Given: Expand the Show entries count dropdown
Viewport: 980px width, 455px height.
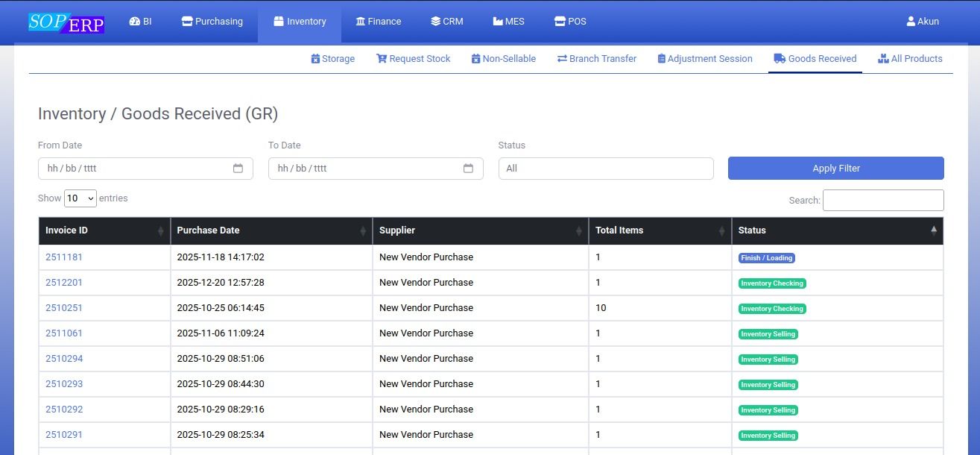Looking at the screenshot, I should pos(80,198).
